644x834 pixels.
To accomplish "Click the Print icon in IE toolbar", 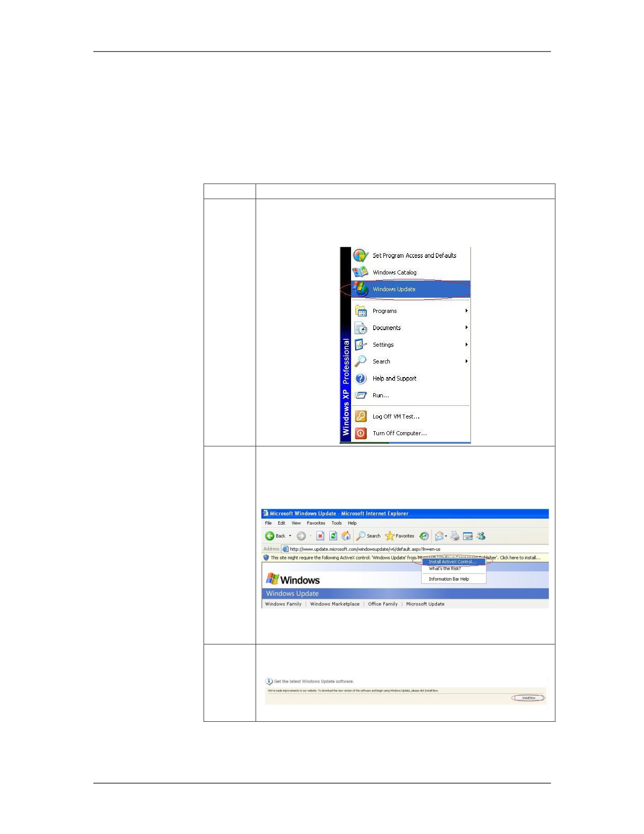I will pos(455,536).
